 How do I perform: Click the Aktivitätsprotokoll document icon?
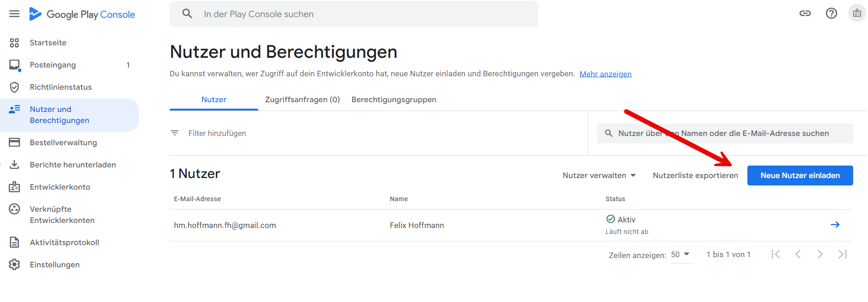pyautogui.click(x=14, y=242)
